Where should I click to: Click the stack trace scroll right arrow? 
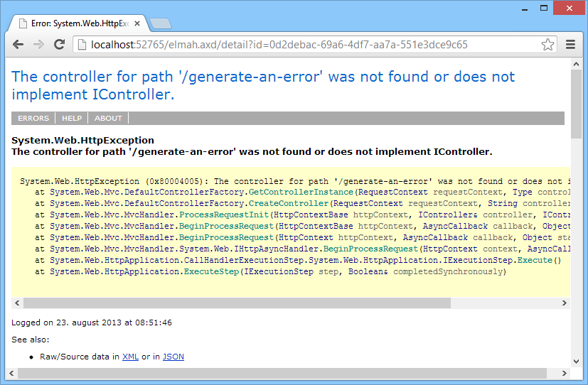[x=565, y=303]
